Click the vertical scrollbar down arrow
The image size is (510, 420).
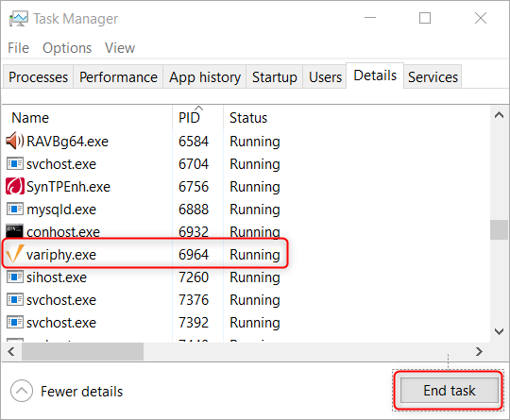coord(499,331)
